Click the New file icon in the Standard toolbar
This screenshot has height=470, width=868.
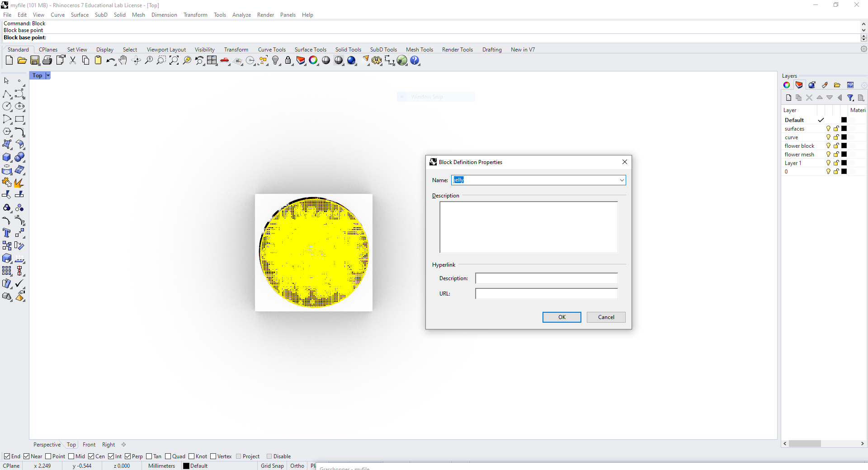coord(9,60)
